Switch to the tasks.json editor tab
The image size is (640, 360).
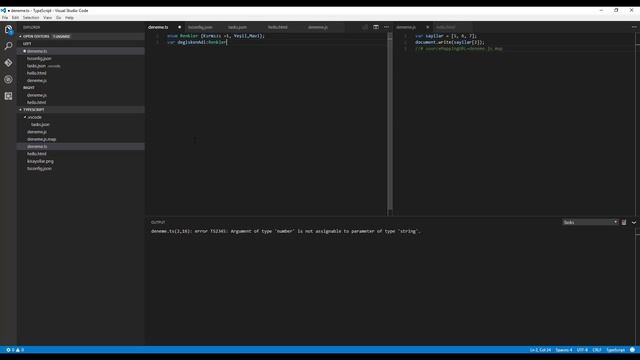click(x=238, y=27)
